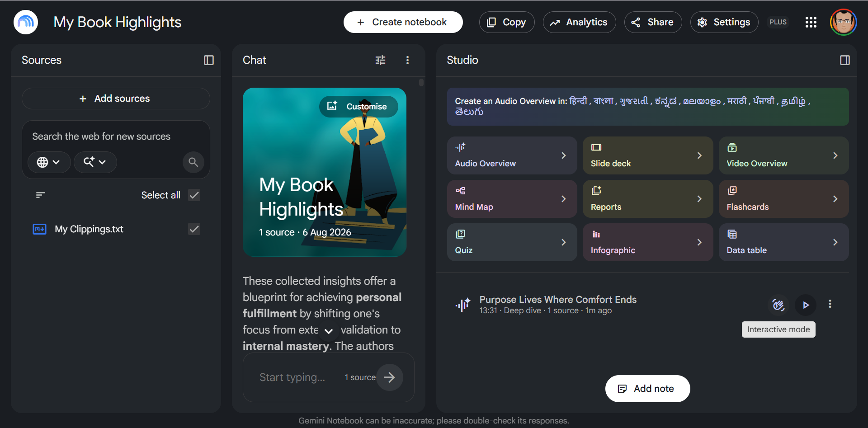Open chat configuration sliders icon
Screen dimensions: 868x428
(x=381, y=60)
